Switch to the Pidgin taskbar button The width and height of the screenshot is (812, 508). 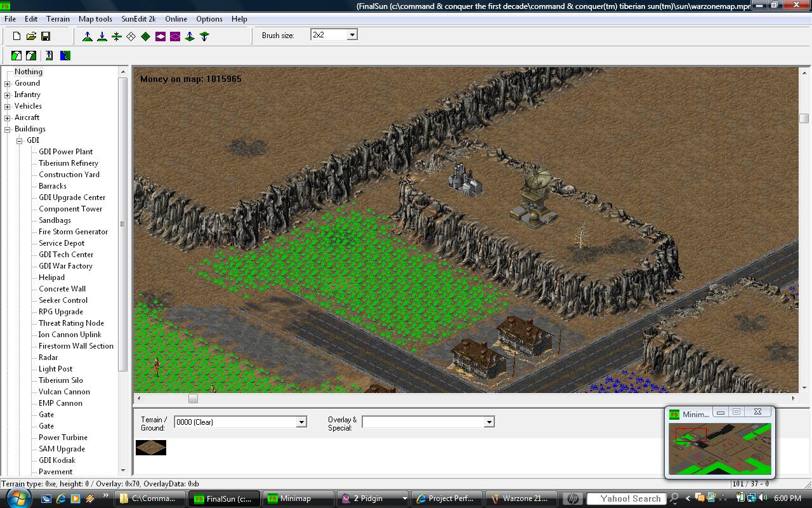tap(372, 498)
